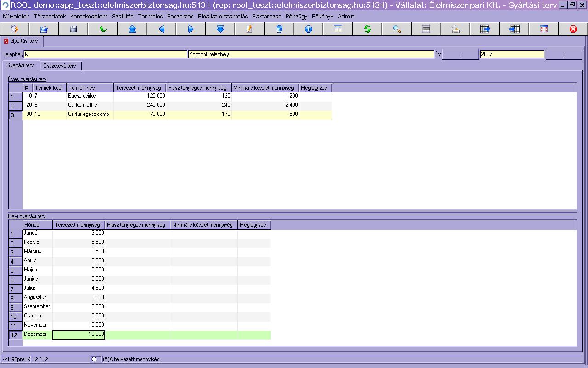Jump to last record double-down arrow

(x=220, y=29)
